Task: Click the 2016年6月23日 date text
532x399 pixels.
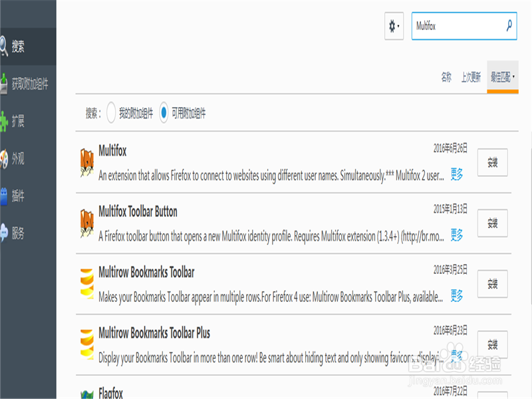Action: [450, 331]
